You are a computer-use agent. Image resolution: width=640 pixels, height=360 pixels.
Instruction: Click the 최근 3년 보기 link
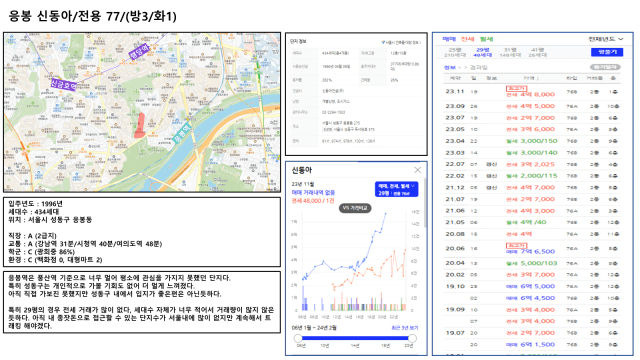pyautogui.click(x=404, y=328)
